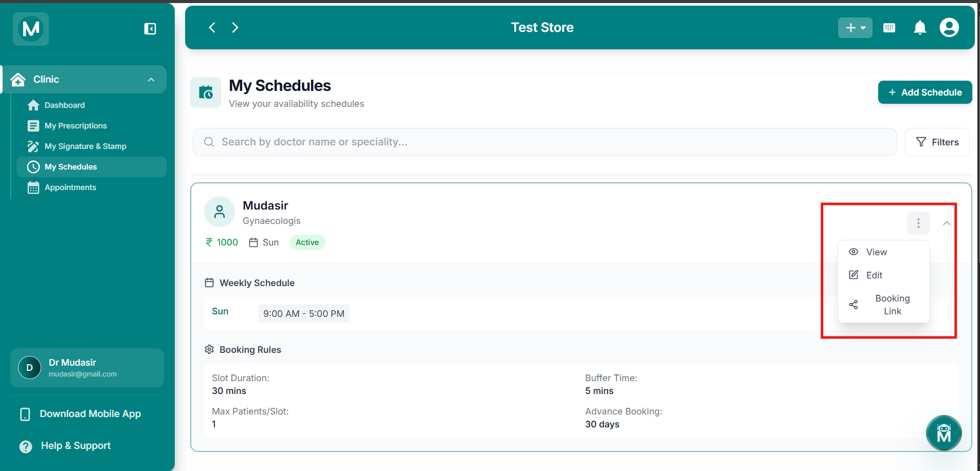Click the Test Store title
Viewport: 980px width, 471px height.
coord(542,28)
